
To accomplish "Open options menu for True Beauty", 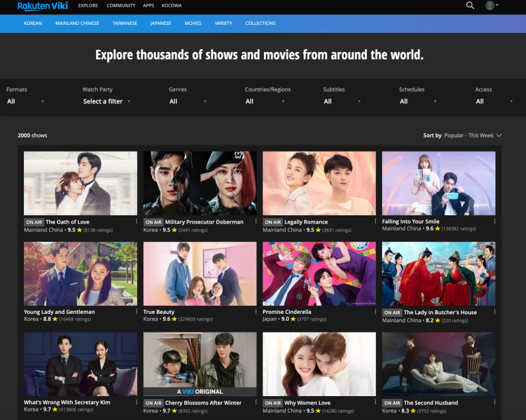I will (x=256, y=311).
